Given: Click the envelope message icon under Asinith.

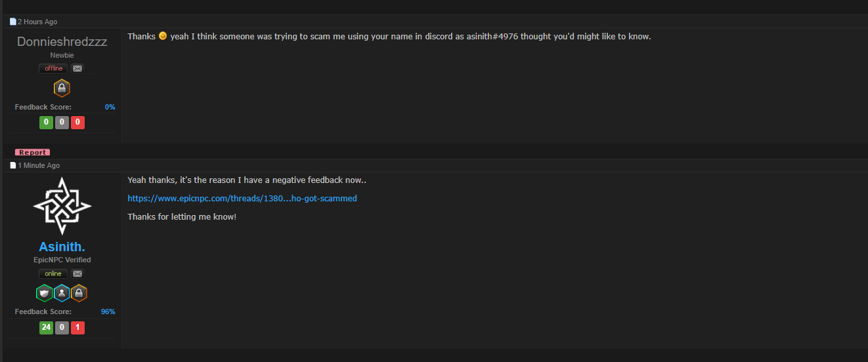Looking at the screenshot, I should (x=77, y=273).
